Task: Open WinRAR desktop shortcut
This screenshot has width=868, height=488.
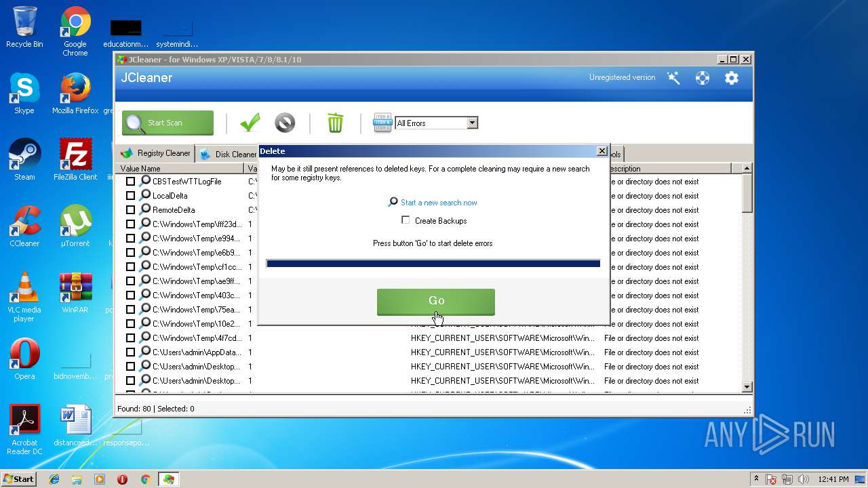Action: click(x=75, y=293)
